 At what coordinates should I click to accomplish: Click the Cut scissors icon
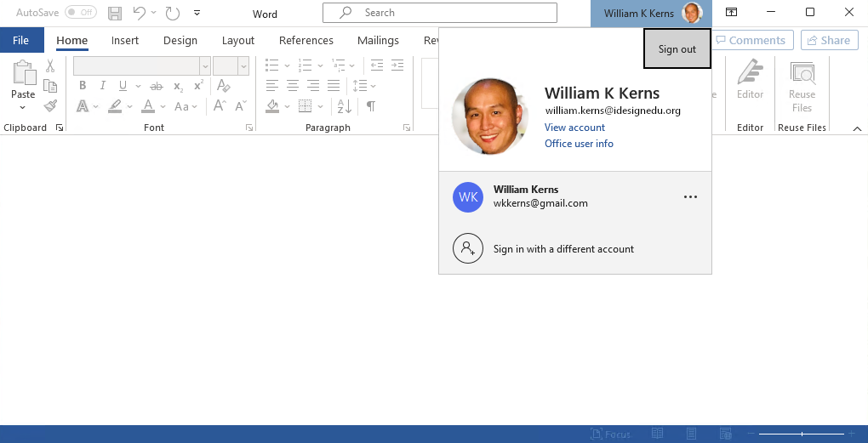pyautogui.click(x=50, y=66)
